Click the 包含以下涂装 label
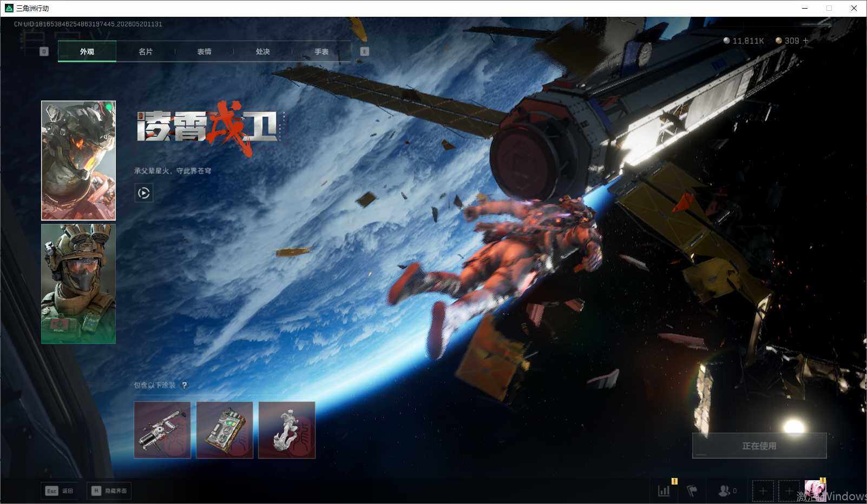The image size is (867, 504). coord(155,385)
